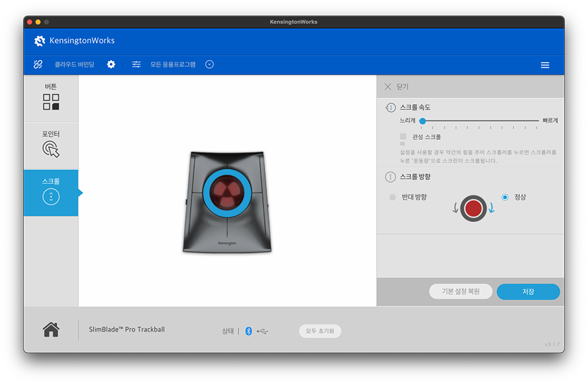Expand the application list dropdown chevron

click(x=210, y=65)
